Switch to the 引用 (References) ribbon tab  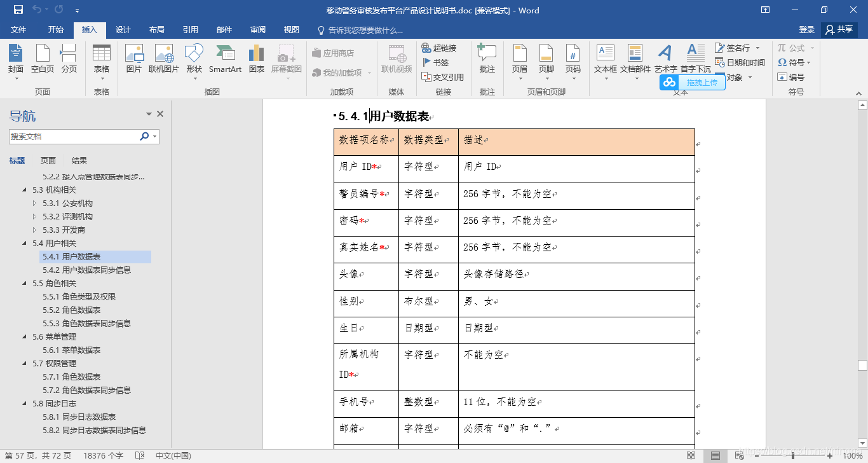[x=190, y=30]
